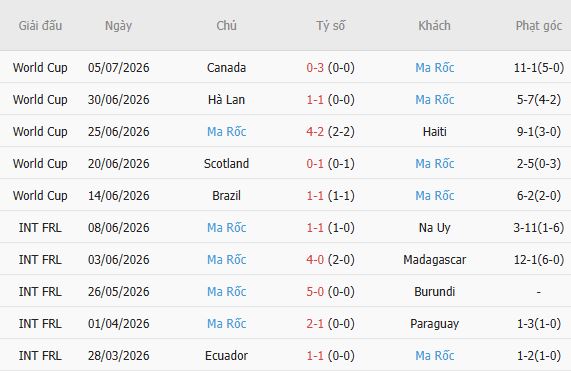Select the 11-1(5-0) corner stats cell
The width and height of the screenshot is (571, 373).
[539, 67]
